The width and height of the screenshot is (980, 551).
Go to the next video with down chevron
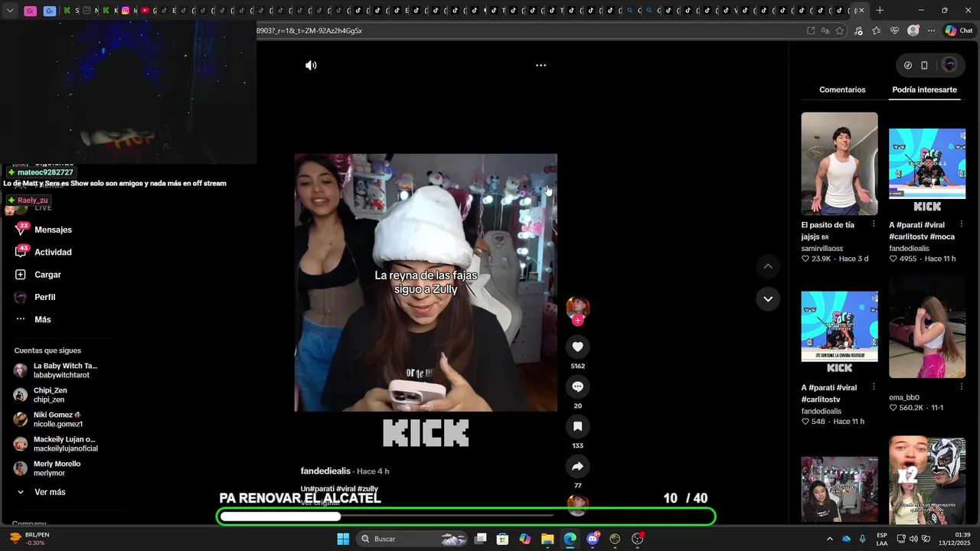pyautogui.click(x=768, y=298)
